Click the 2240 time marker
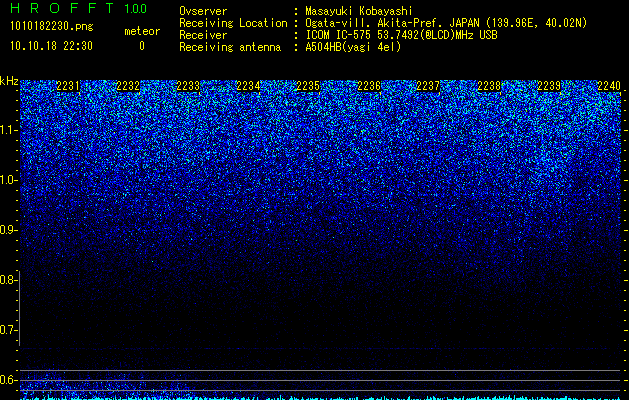The width and height of the screenshot is (629, 400). (609, 86)
